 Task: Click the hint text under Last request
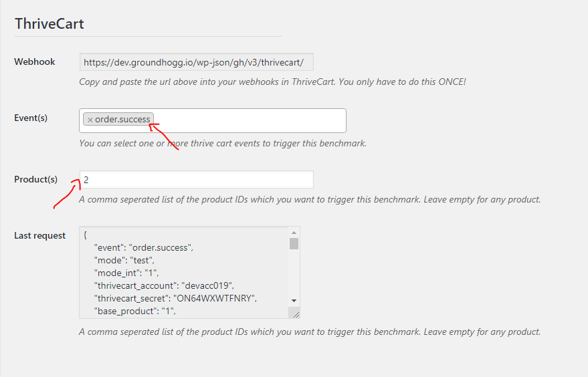310,332
